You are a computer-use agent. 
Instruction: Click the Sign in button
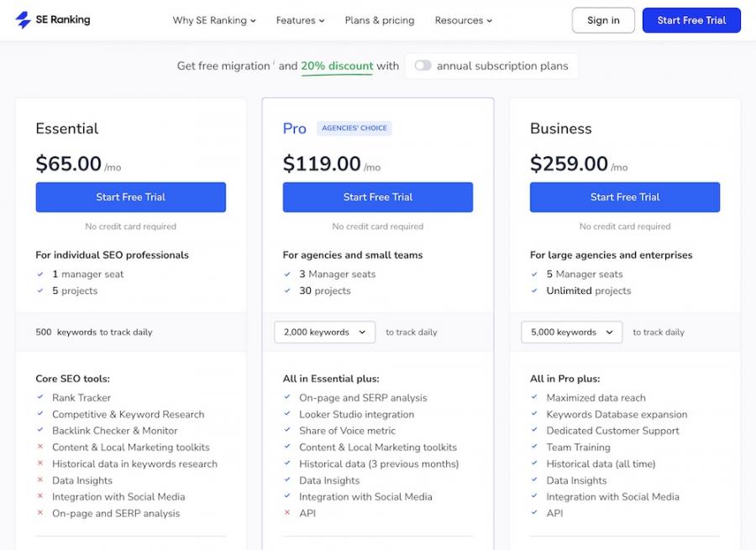(603, 20)
